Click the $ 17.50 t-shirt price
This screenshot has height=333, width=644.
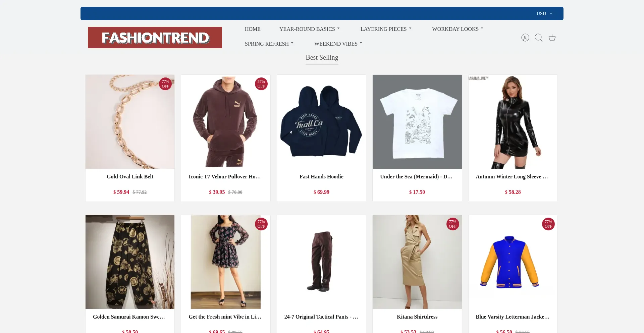click(417, 192)
